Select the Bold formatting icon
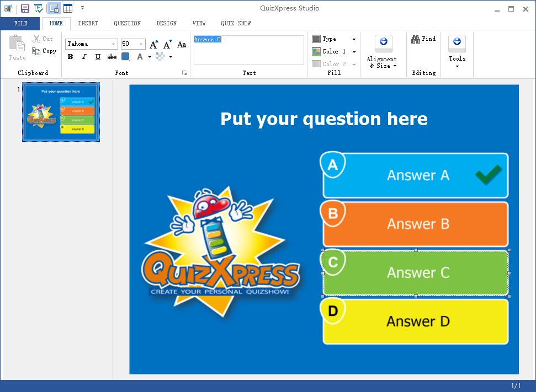 tap(70, 57)
